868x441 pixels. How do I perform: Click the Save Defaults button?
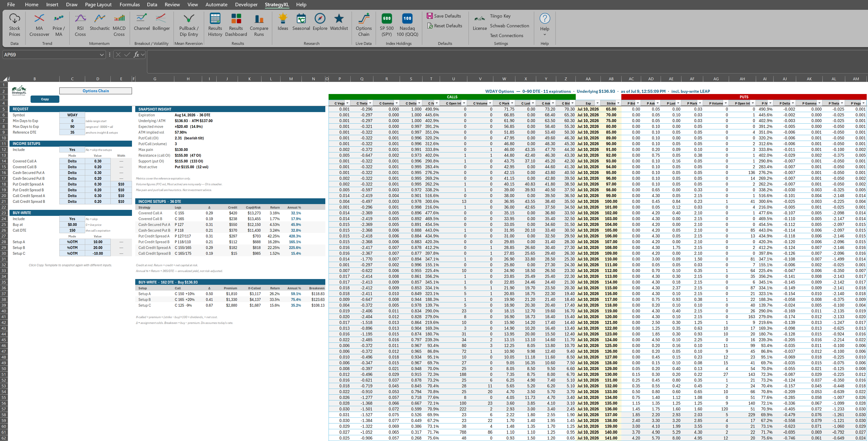[x=444, y=16]
